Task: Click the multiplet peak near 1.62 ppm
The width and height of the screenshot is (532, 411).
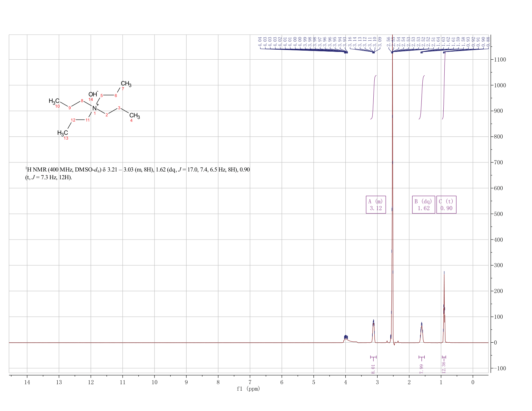Action: [421, 332]
